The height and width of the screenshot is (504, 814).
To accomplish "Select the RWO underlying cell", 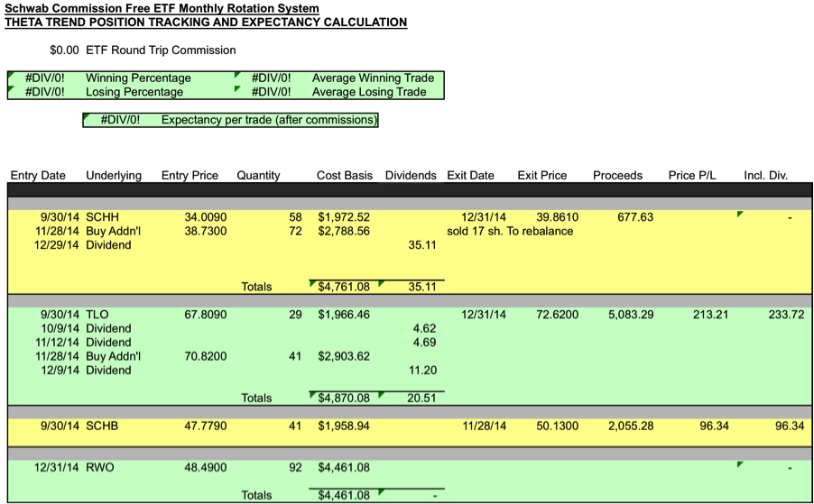I will [99, 468].
